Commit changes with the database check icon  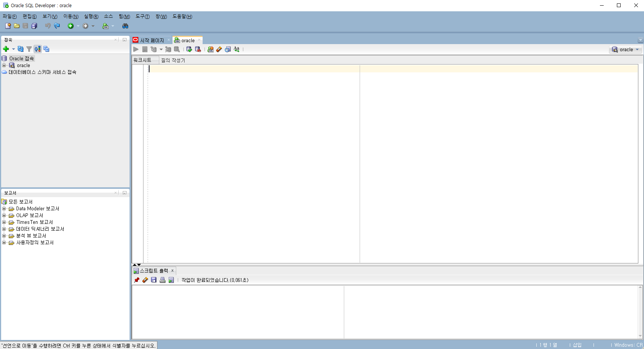click(x=189, y=49)
